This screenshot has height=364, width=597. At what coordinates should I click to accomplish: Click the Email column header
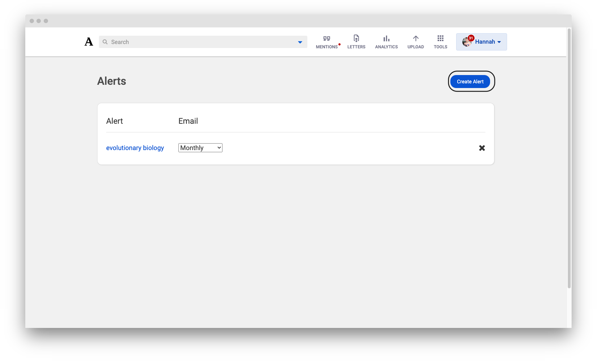[188, 121]
